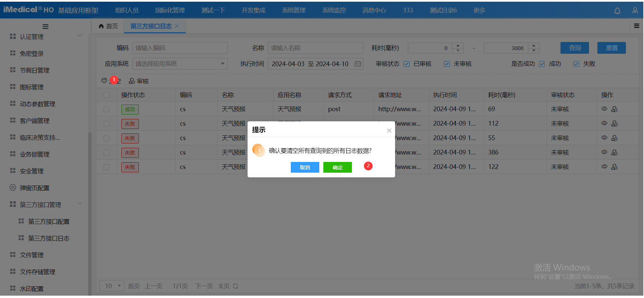Click the 取消 button in dialog
This screenshot has height=298, width=644.
pos(305,167)
